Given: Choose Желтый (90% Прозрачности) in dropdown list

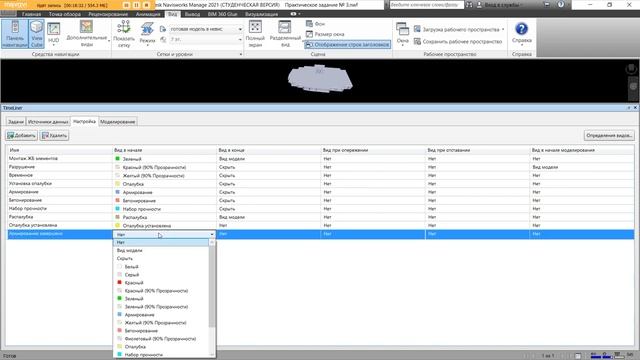Looking at the screenshot, I should (161, 322).
